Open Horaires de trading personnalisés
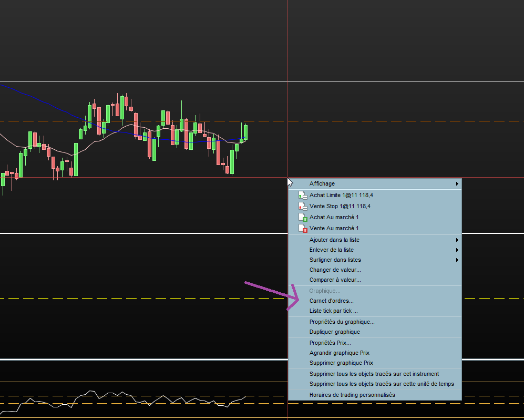Screen dimensions: 524x420 pos(352,395)
